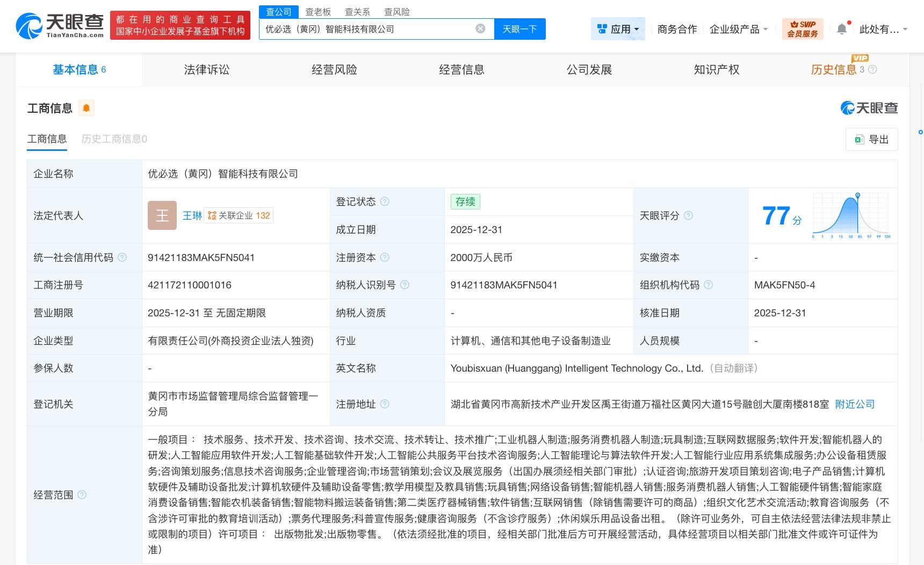Clear the search box using the ✕ icon
This screenshot has height=565, width=924.
[x=480, y=29]
